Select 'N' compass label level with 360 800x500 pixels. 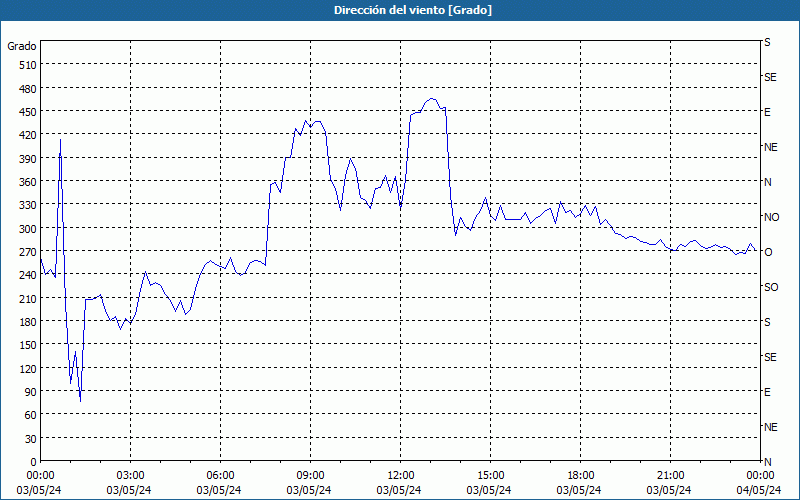767,182
